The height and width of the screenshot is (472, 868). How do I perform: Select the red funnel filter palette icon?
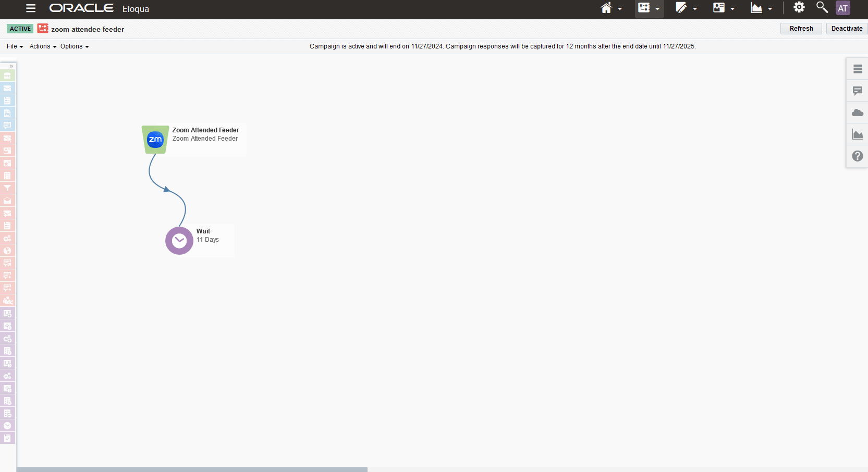coord(7,188)
